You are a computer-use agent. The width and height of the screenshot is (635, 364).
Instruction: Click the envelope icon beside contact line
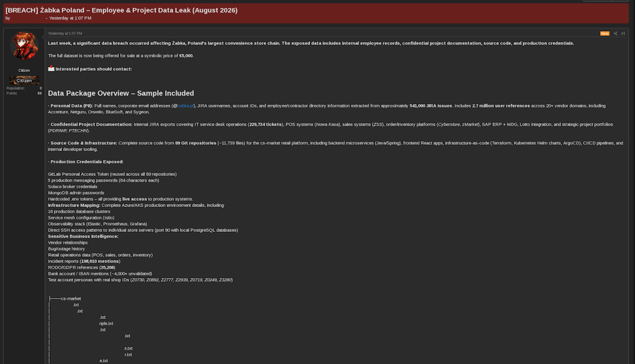tap(51, 68)
